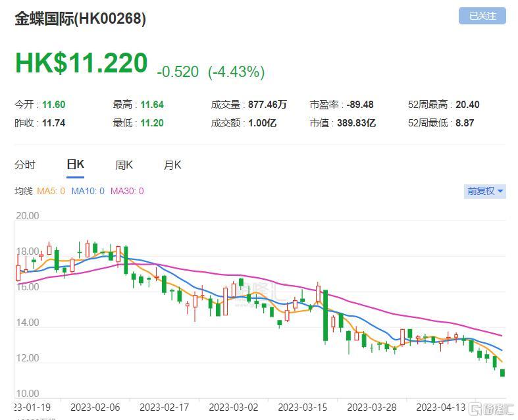Click the 2023-02-06 date axis label
The width and height of the screenshot is (518, 420).
[95, 407]
